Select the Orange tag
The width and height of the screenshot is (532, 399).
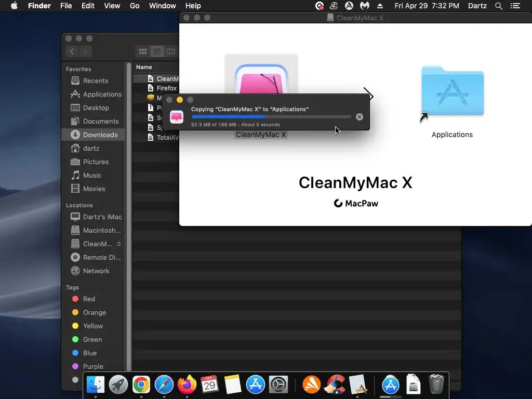click(93, 312)
